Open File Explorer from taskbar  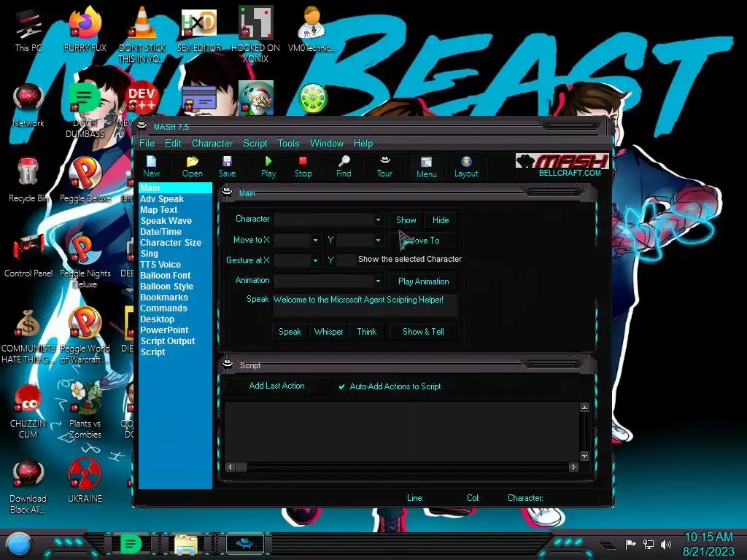tap(186, 544)
